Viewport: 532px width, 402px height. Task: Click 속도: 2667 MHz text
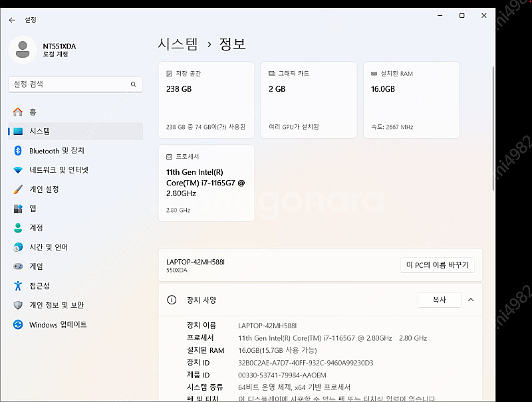392,127
